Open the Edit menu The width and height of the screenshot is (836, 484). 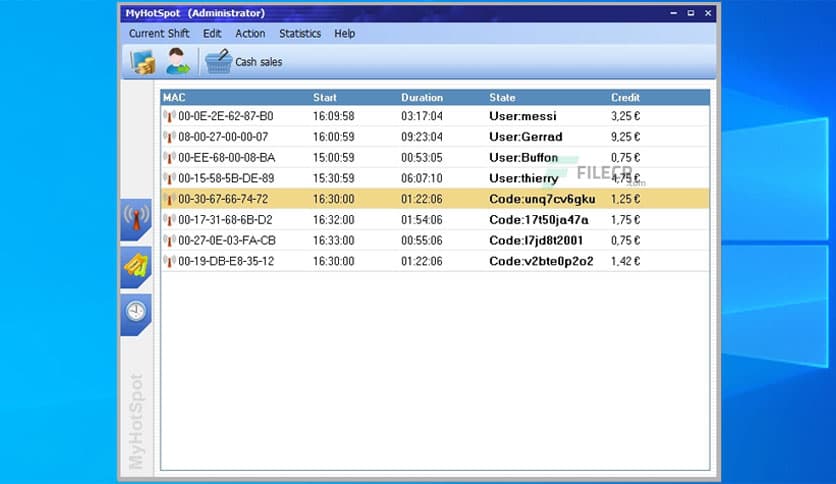tap(212, 33)
